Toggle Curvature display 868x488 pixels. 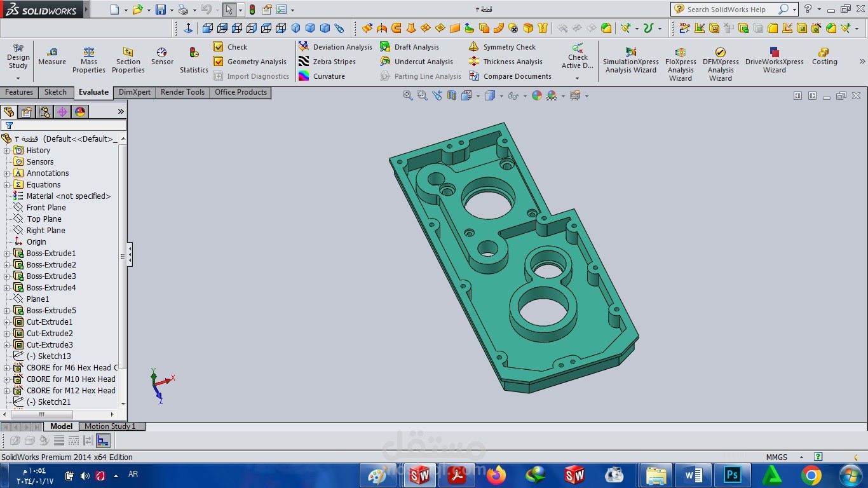(322, 76)
